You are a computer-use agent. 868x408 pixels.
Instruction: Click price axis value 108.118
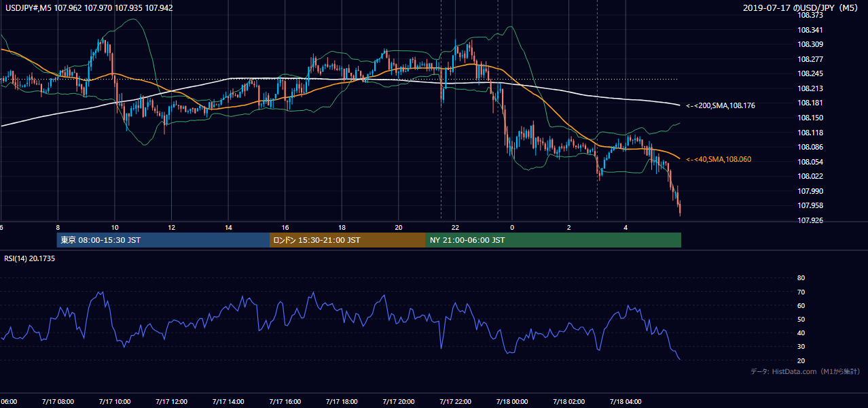[x=810, y=133]
